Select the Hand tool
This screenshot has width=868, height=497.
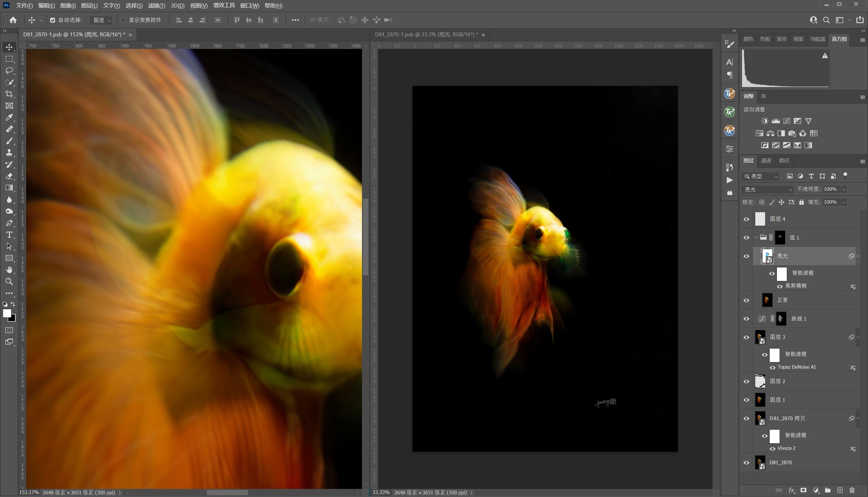[9, 270]
